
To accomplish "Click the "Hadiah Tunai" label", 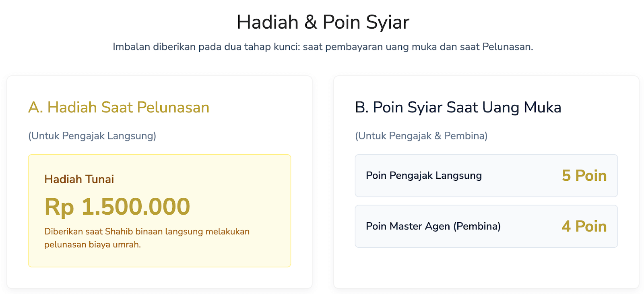I will (79, 179).
